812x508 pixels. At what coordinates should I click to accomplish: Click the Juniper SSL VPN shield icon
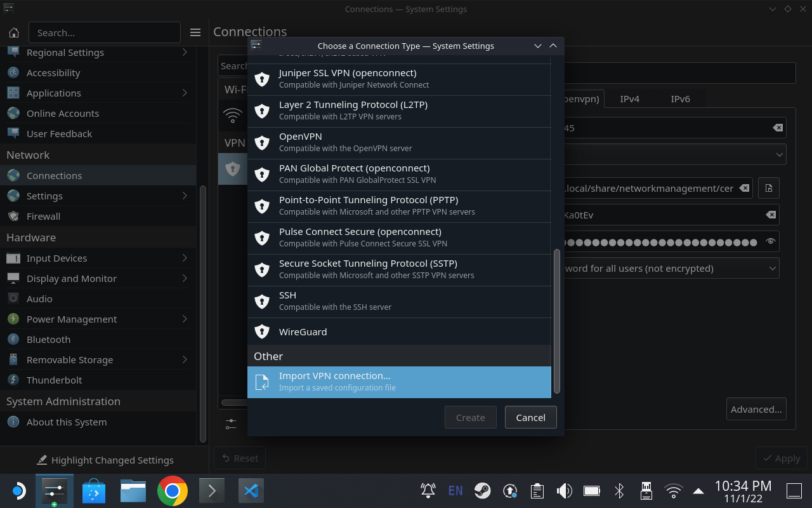tap(262, 79)
